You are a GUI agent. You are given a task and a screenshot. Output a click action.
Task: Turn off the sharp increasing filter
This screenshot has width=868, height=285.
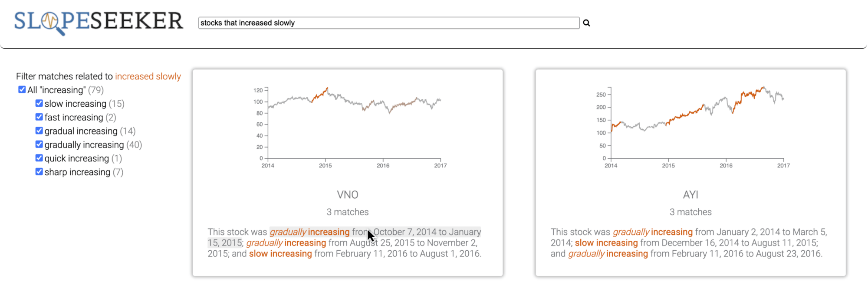click(39, 172)
